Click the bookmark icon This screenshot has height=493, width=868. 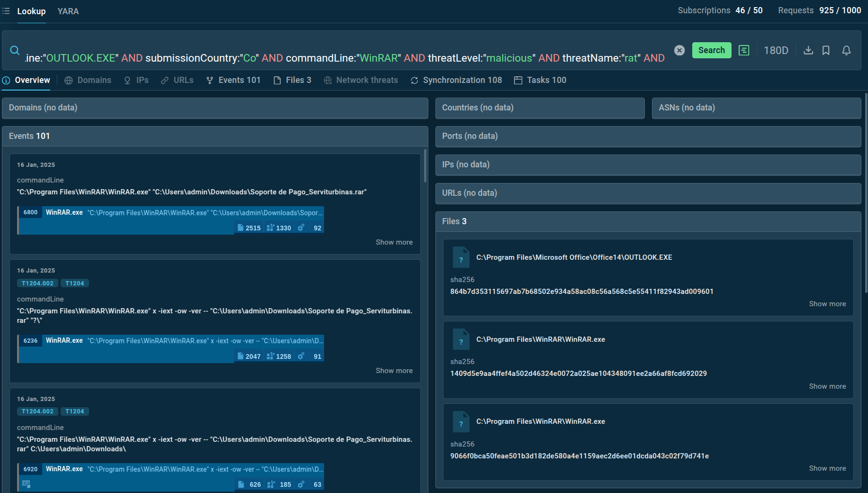coord(826,50)
